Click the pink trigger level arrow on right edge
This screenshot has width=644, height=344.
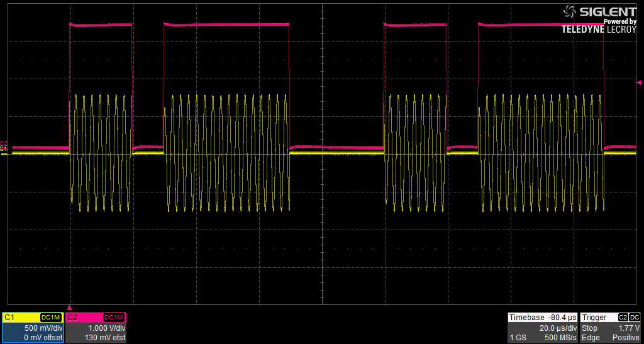point(639,82)
